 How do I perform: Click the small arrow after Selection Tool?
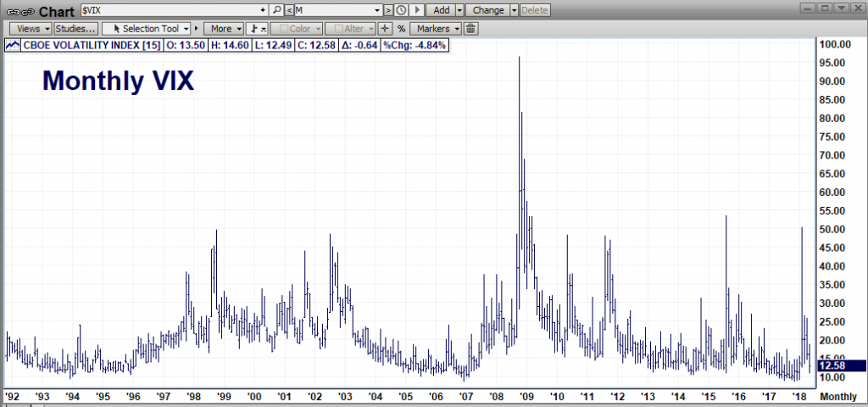196,28
